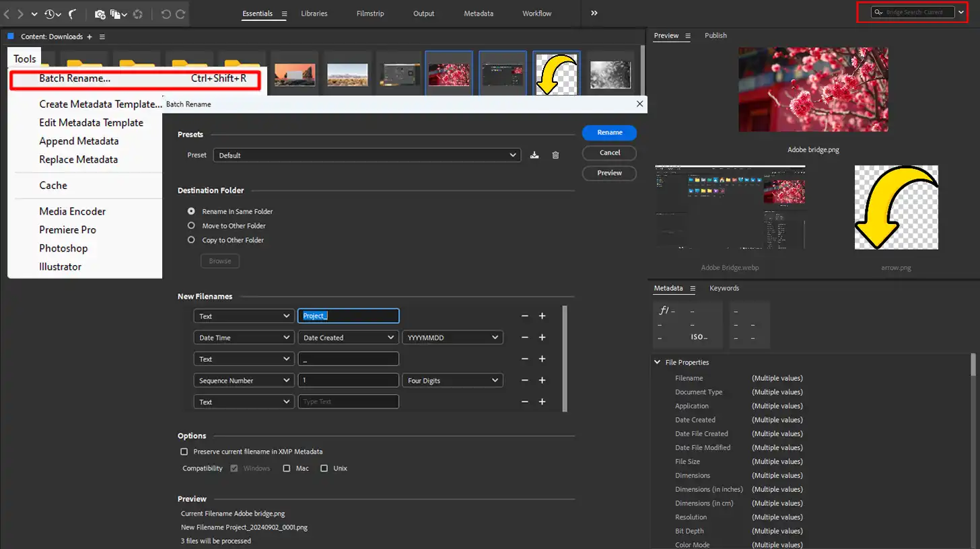Collapse the File Properties section
980x549 pixels.
(658, 362)
